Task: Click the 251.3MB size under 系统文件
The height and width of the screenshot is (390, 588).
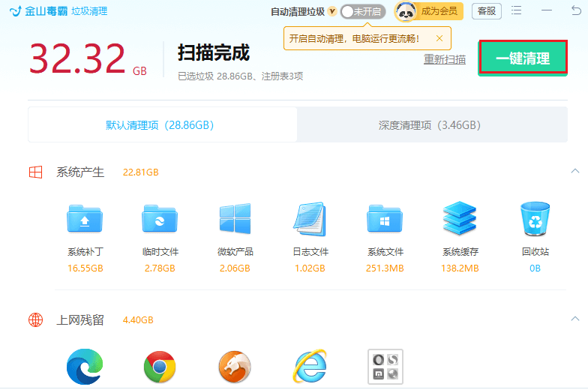Action: 385,268
